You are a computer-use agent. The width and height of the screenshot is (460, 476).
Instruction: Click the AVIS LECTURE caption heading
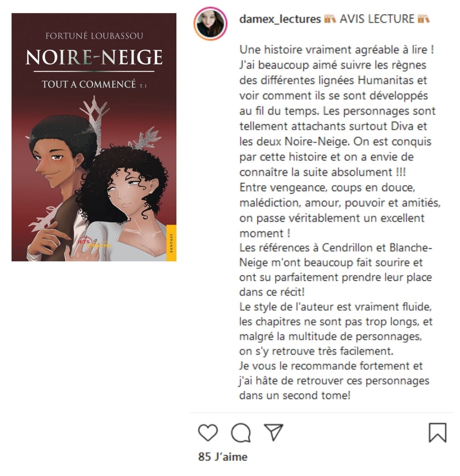click(377, 19)
